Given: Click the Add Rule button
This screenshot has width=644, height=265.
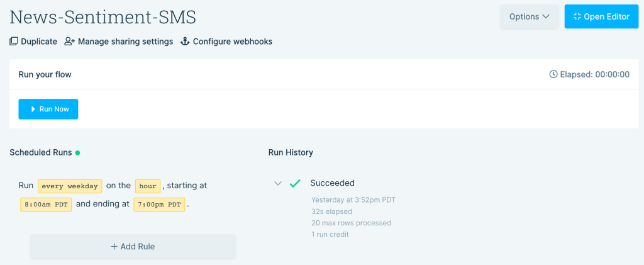Looking at the screenshot, I should pos(133,247).
